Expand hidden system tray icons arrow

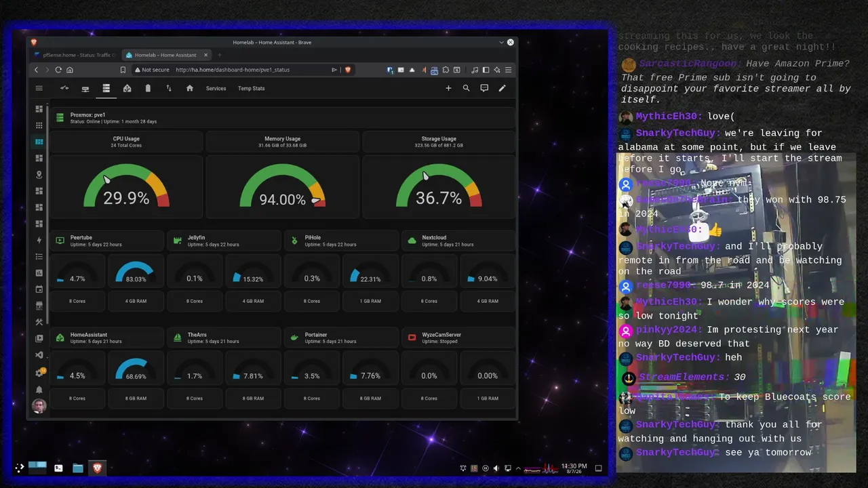point(518,468)
